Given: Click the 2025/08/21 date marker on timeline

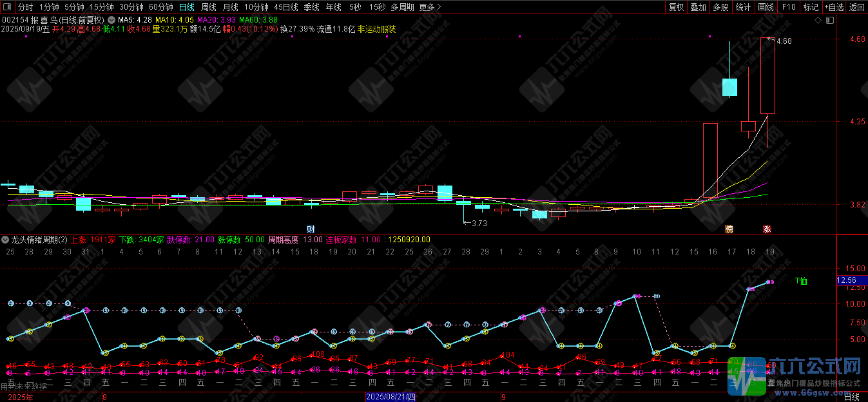Looking at the screenshot, I should 391,397.
